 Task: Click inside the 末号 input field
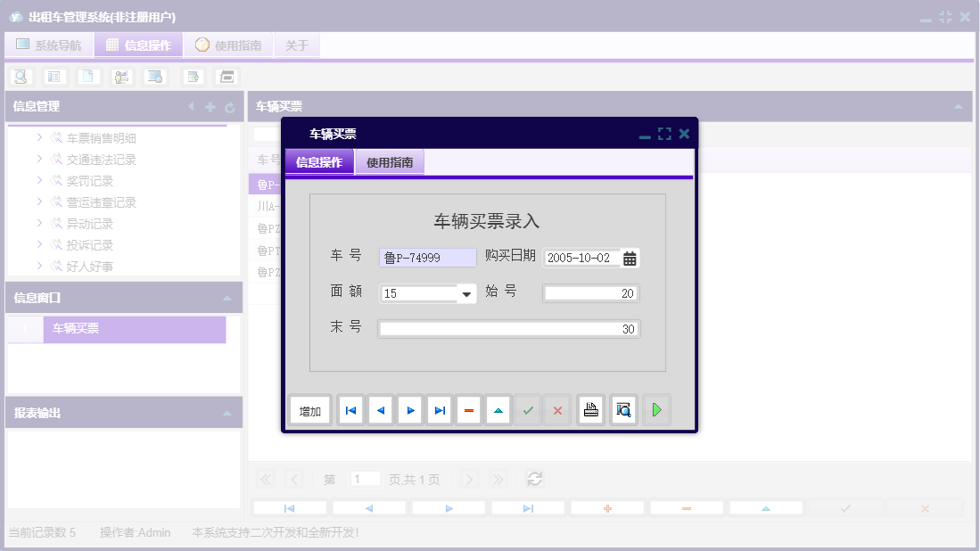(x=508, y=328)
